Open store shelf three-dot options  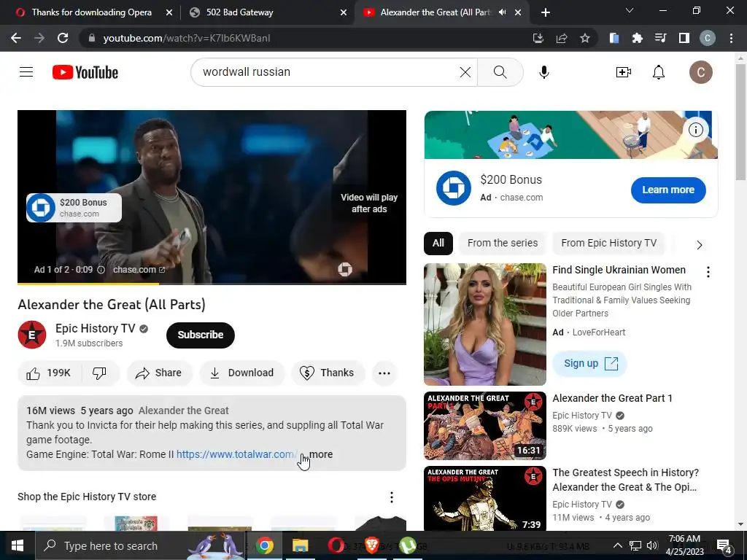click(x=391, y=497)
